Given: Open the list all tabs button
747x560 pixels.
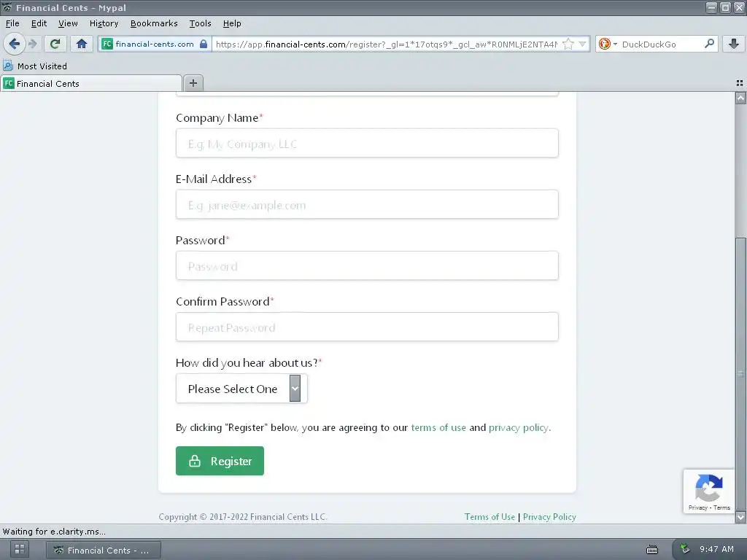Looking at the screenshot, I should click(739, 83).
